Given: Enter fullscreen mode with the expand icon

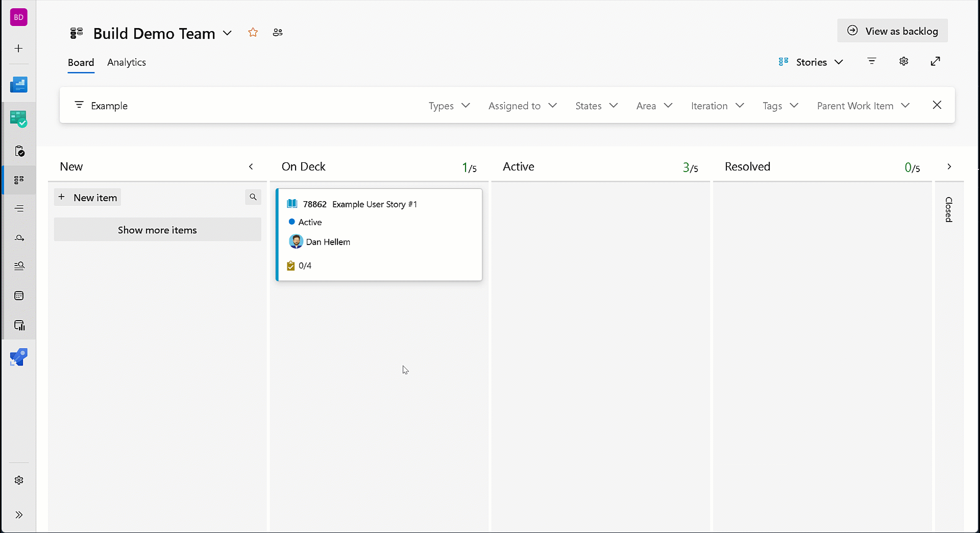Looking at the screenshot, I should [936, 61].
